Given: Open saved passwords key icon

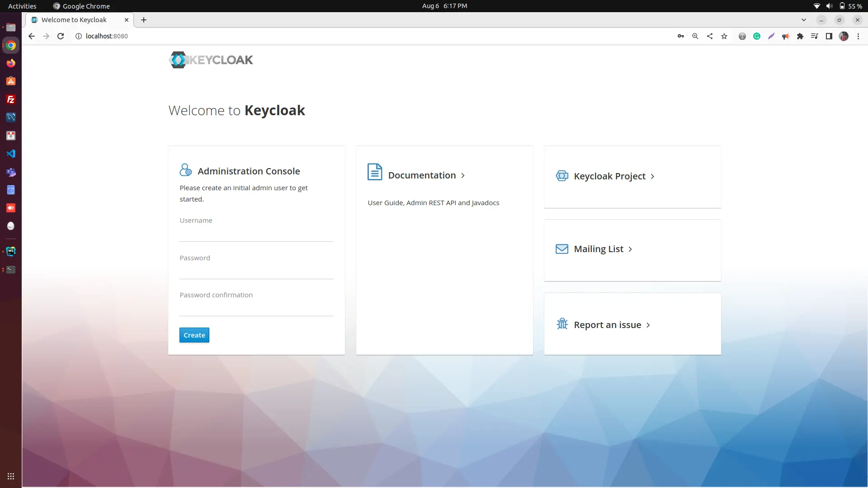Looking at the screenshot, I should [681, 36].
